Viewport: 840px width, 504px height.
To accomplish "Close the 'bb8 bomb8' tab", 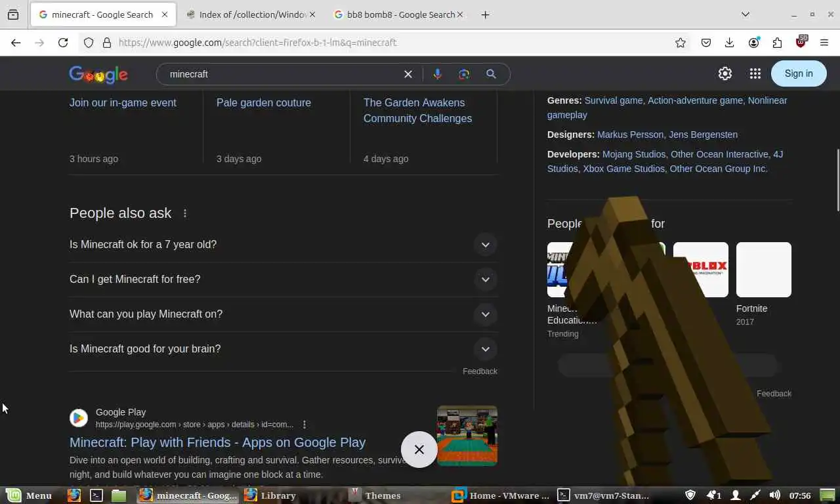I will (459, 14).
